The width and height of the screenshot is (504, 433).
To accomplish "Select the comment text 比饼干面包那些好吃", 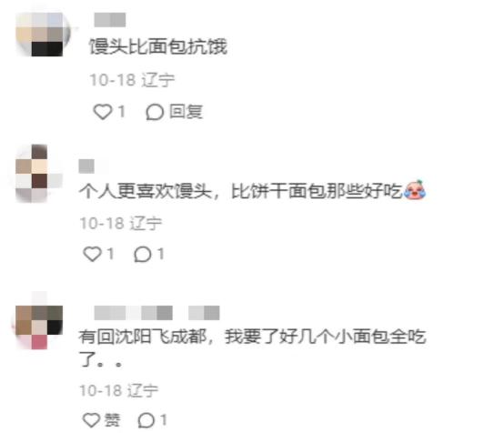I will click(x=317, y=191).
